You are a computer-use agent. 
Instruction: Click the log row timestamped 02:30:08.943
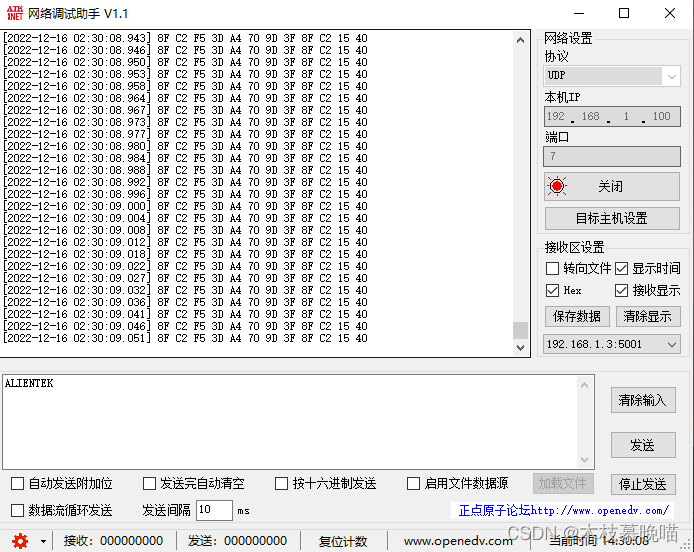coord(185,38)
